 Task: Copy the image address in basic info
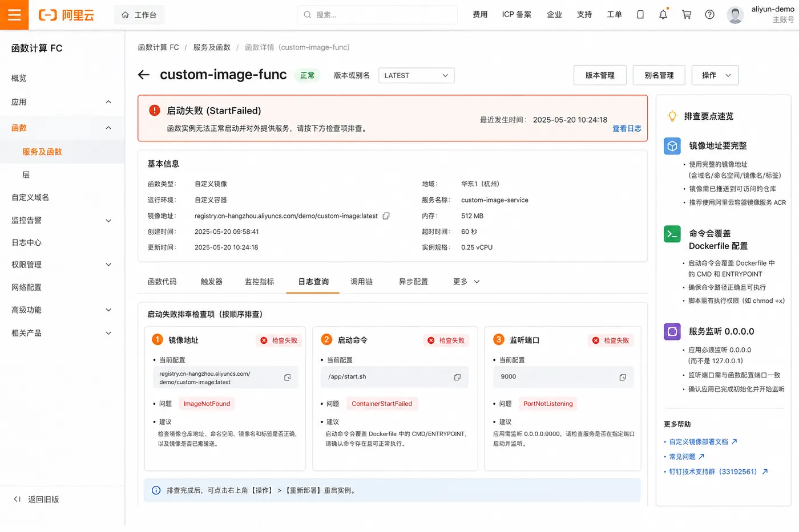pyautogui.click(x=386, y=216)
